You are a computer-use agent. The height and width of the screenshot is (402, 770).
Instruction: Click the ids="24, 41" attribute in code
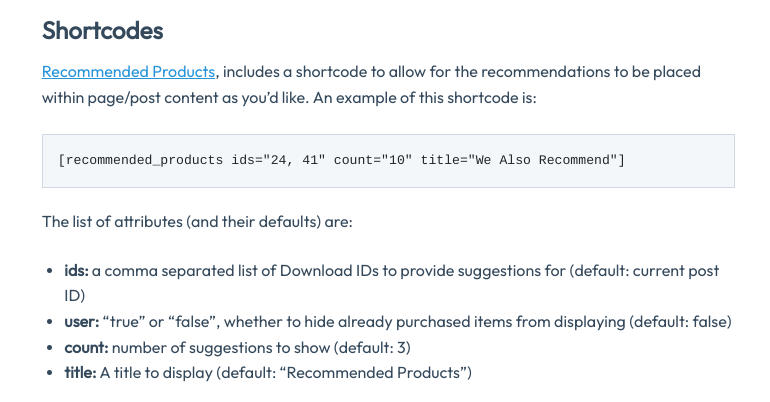click(x=278, y=161)
